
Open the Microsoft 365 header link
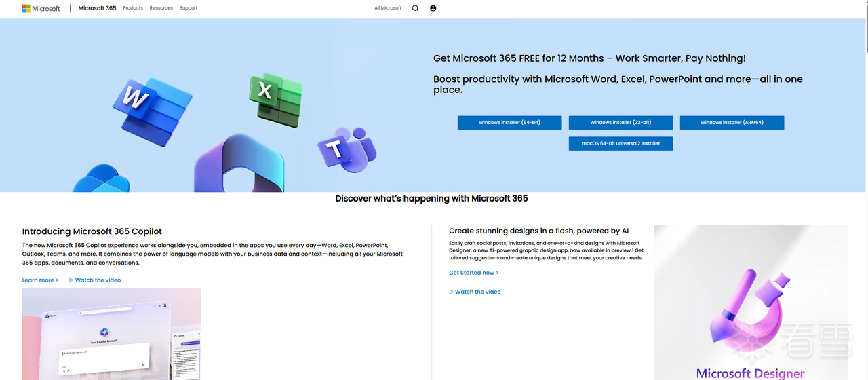[x=97, y=8]
